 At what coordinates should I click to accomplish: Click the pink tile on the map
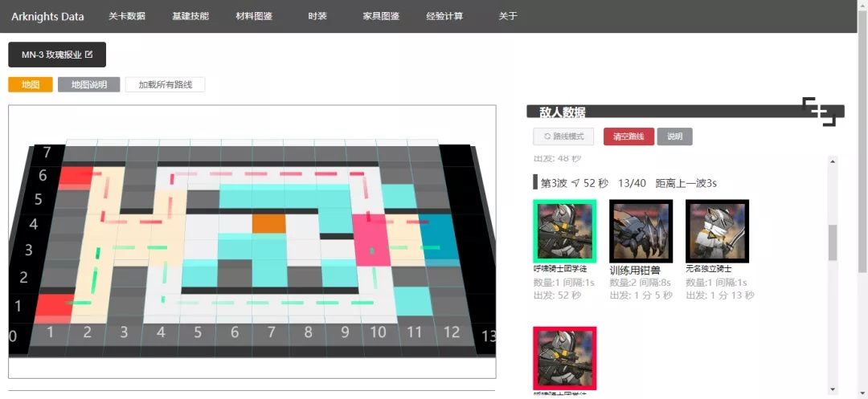371,240
